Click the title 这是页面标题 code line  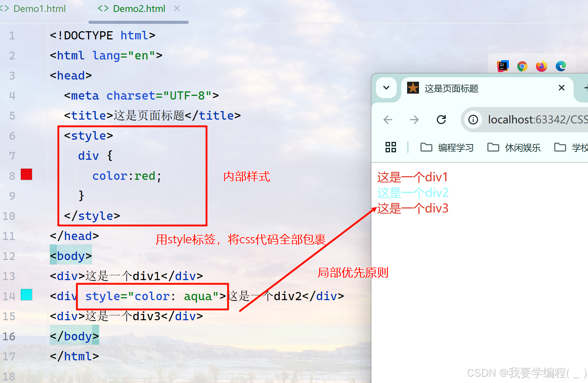coord(152,116)
